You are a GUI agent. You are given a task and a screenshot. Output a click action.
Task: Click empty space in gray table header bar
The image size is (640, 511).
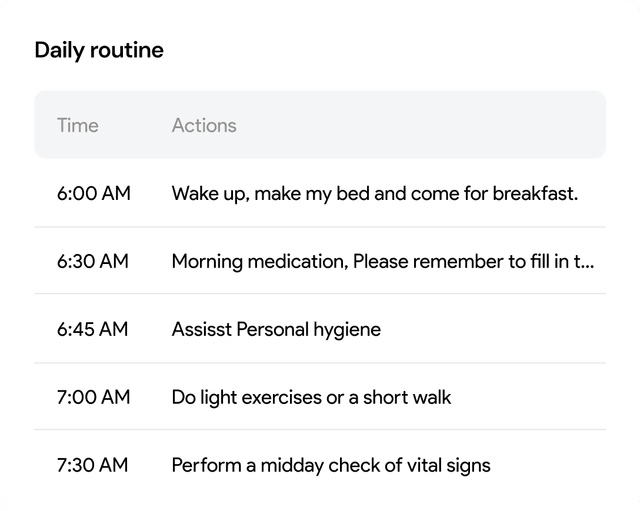click(x=420, y=125)
